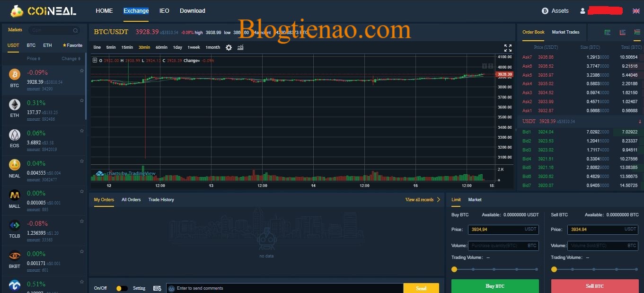Send the chat comment
This screenshot has width=644, height=293.
pyautogui.click(x=421, y=288)
